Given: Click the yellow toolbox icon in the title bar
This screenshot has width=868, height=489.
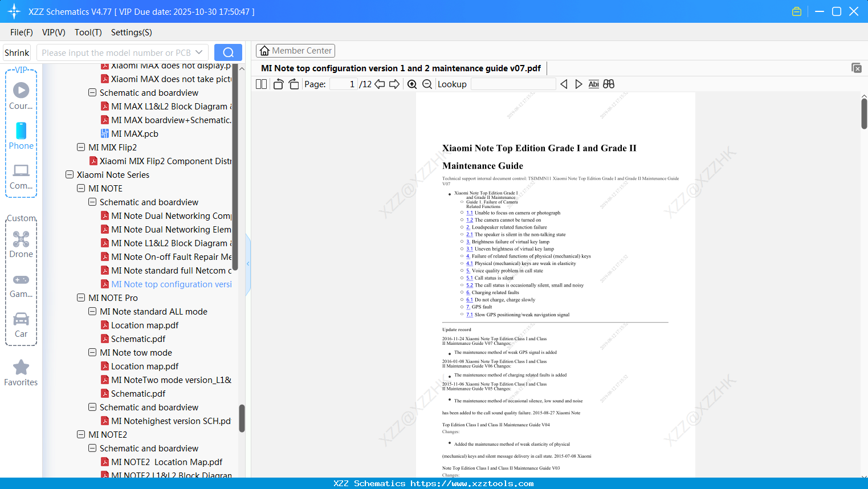Looking at the screenshot, I should point(797,11).
